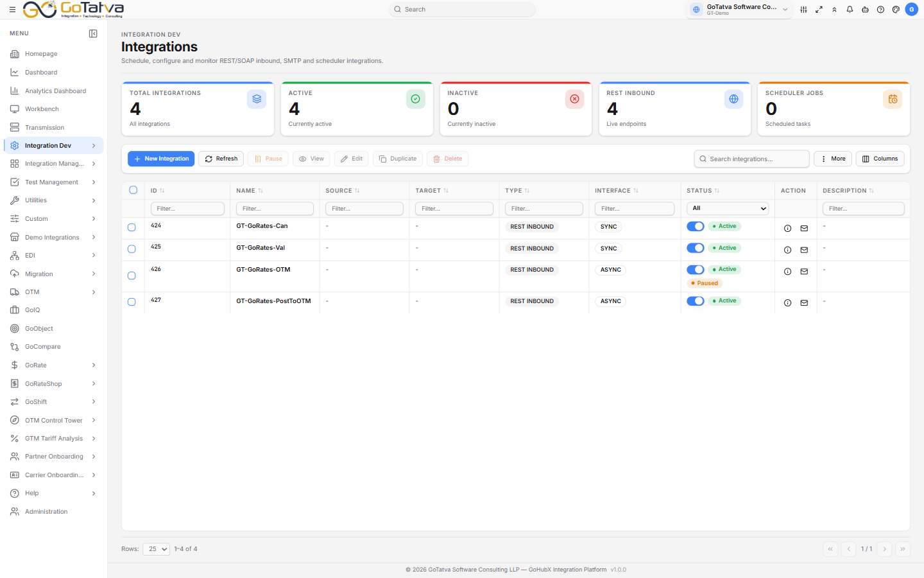Click the Paused badge in GT-GoRates-OTM row
The image size is (924, 578).
coord(705,283)
